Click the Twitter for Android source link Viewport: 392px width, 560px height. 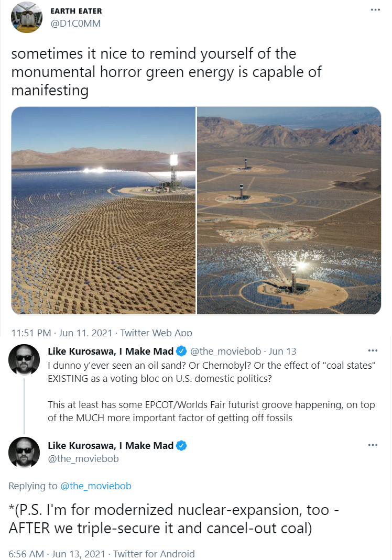click(154, 554)
